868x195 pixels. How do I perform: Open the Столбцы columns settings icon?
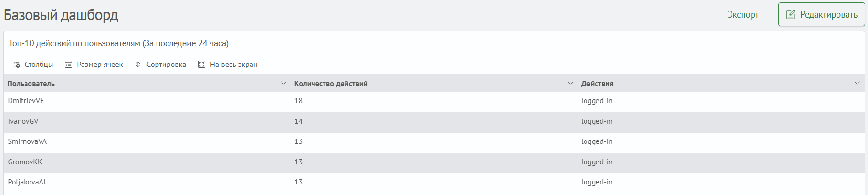click(17, 65)
